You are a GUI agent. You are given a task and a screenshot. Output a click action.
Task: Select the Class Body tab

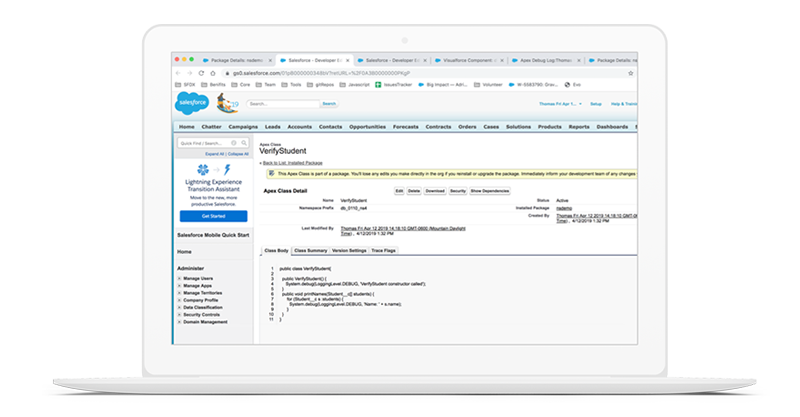(x=277, y=251)
